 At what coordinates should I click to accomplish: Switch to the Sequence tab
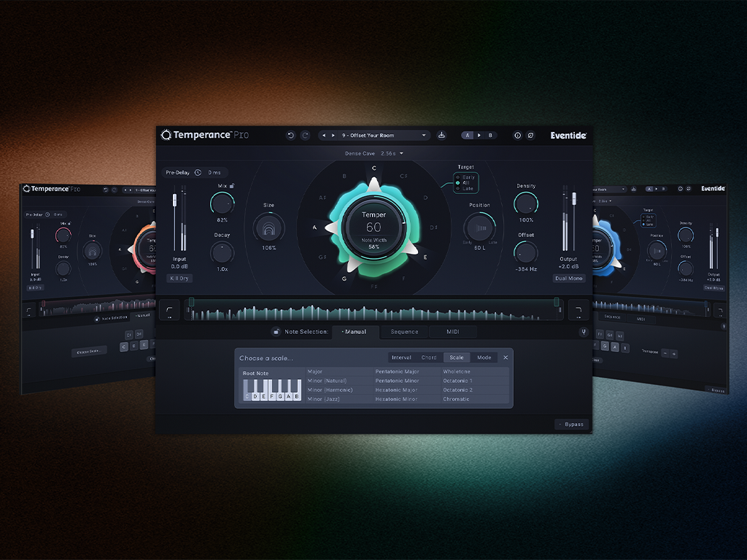[404, 332]
